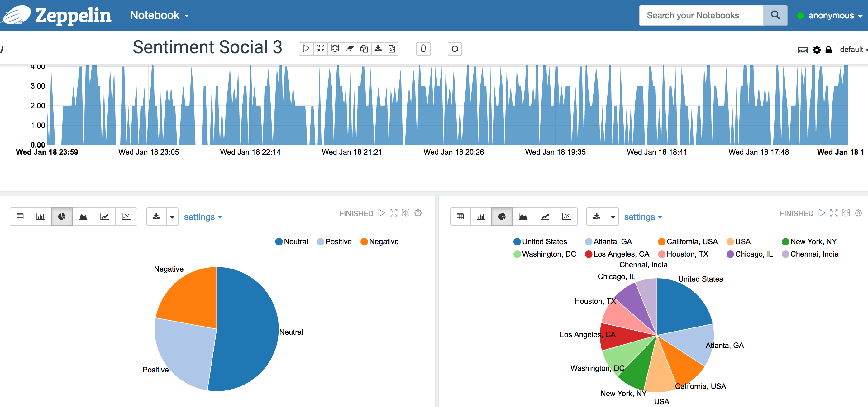Move notebook to trash
Viewport: 868px width, 407px height.
423,49
